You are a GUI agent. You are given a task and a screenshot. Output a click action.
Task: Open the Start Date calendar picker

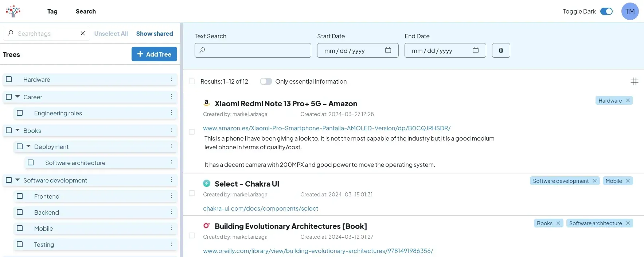(388, 50)
